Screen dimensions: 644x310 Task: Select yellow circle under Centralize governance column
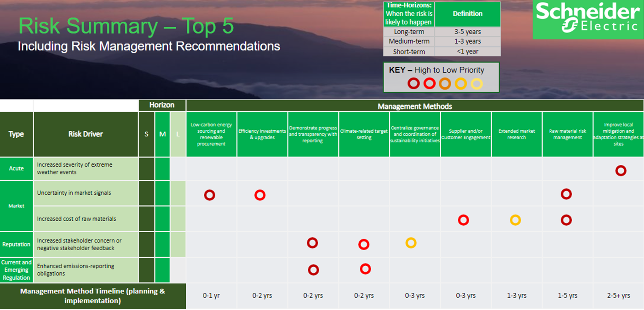coord(411,243)
